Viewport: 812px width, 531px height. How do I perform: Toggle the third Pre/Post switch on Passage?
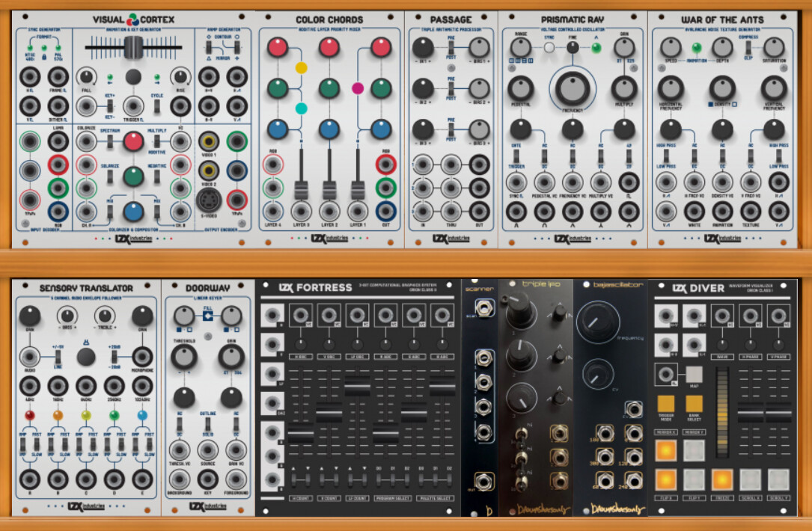point(451,129)
